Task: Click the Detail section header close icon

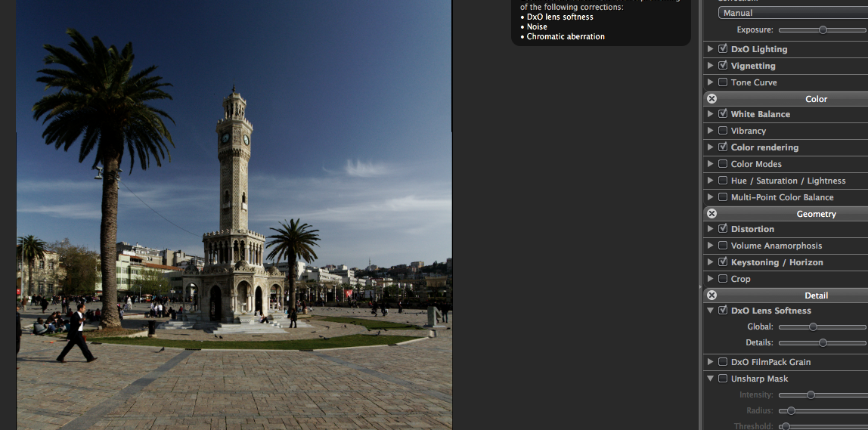Action: coord(711,295)
